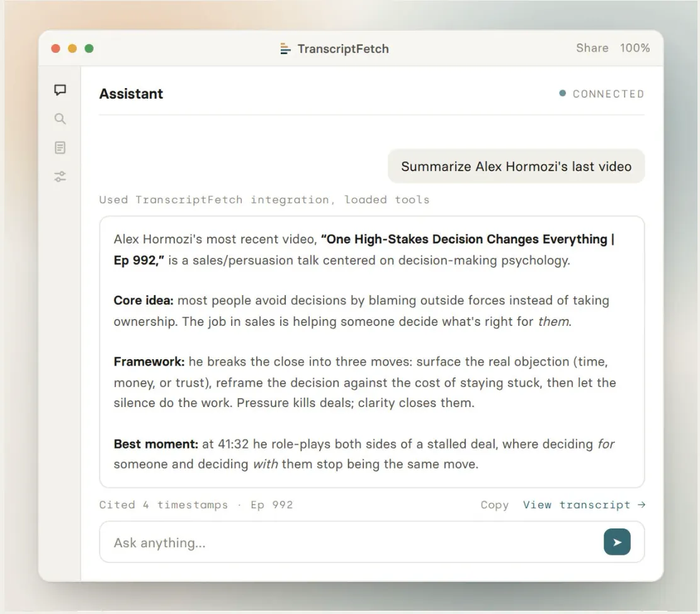Close the window with red button

pyautogui.click(x=56, y=48)
